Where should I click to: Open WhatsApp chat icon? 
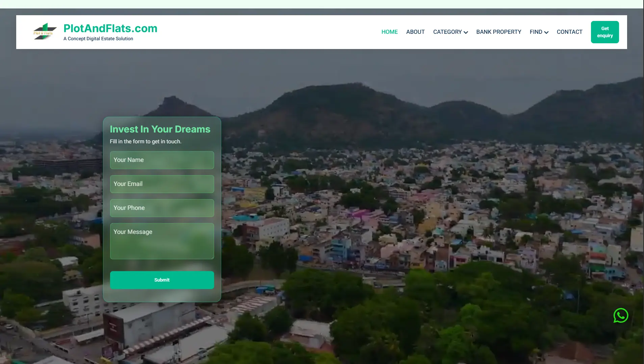click(x=621, y=315)
